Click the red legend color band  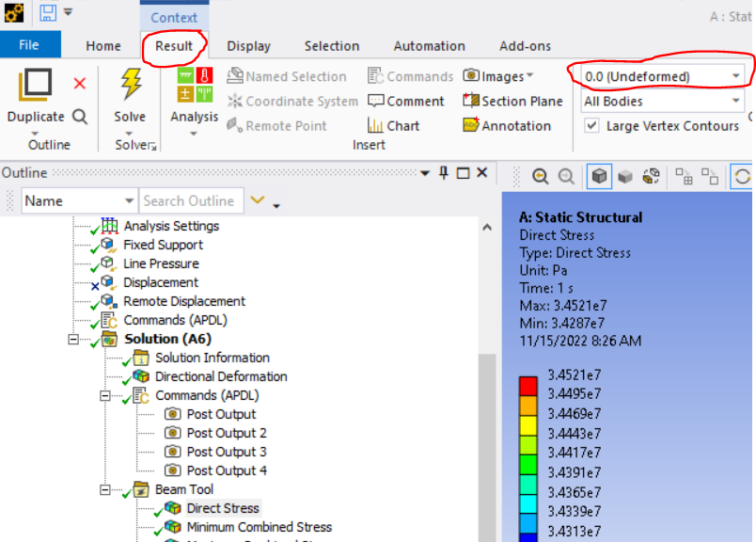click(x=528, y=386)
